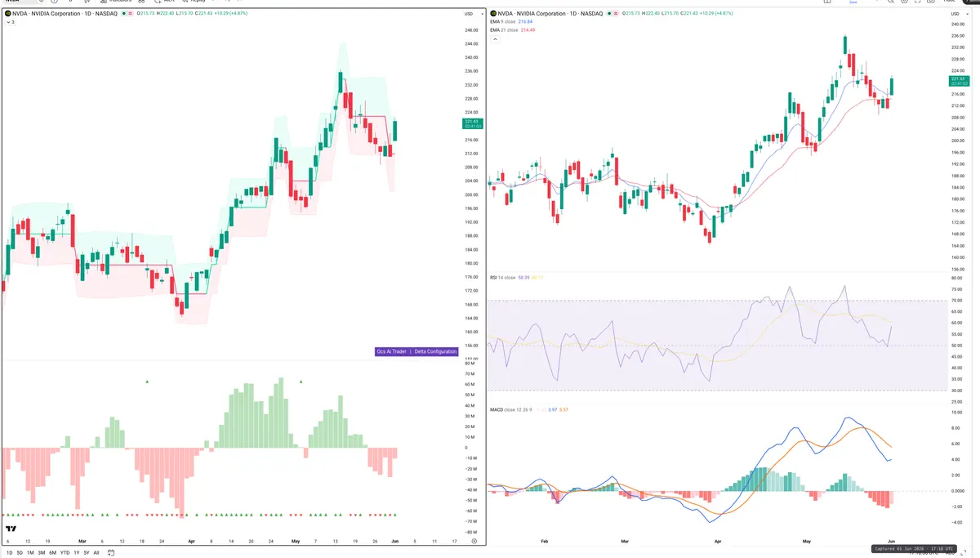Click the 8.00 label on the MACD axis
This screenshot has height=558, width=980.
click(956, 427)
